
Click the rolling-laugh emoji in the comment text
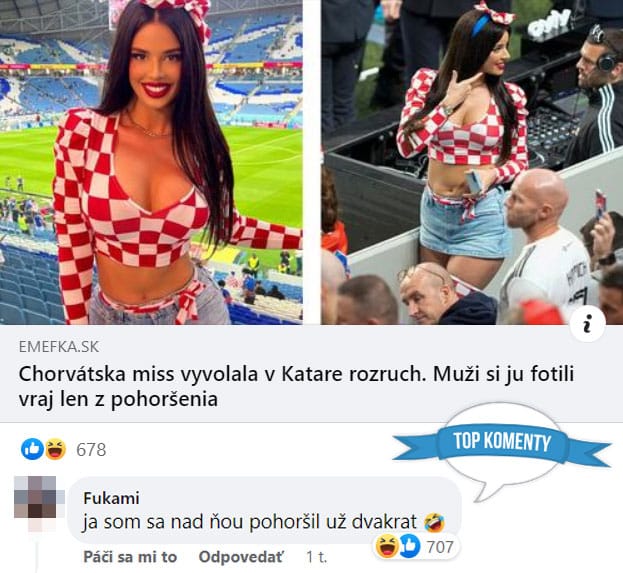click(434, 522)
